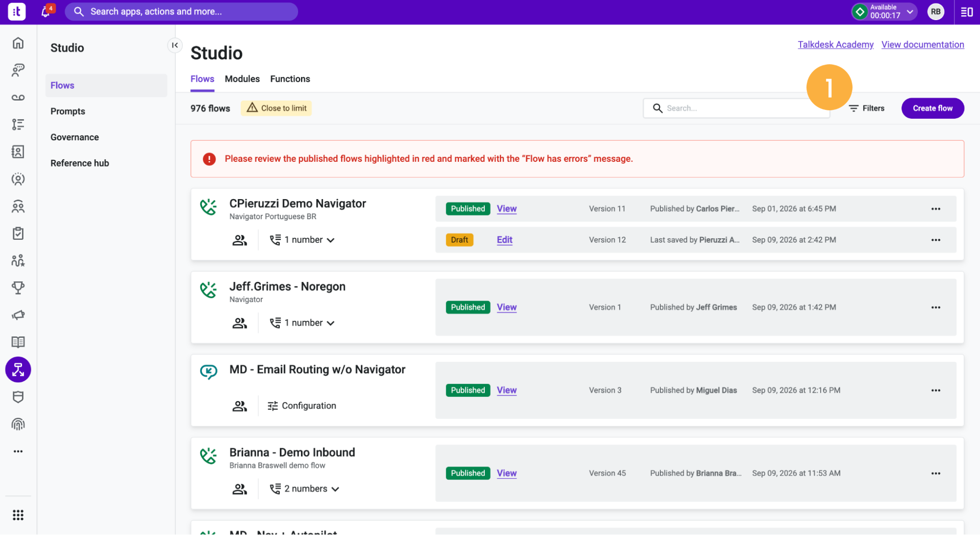The height and width of the screenshot is (535, 980).
Task: Click the Create flow button
Action: (932, 108)
